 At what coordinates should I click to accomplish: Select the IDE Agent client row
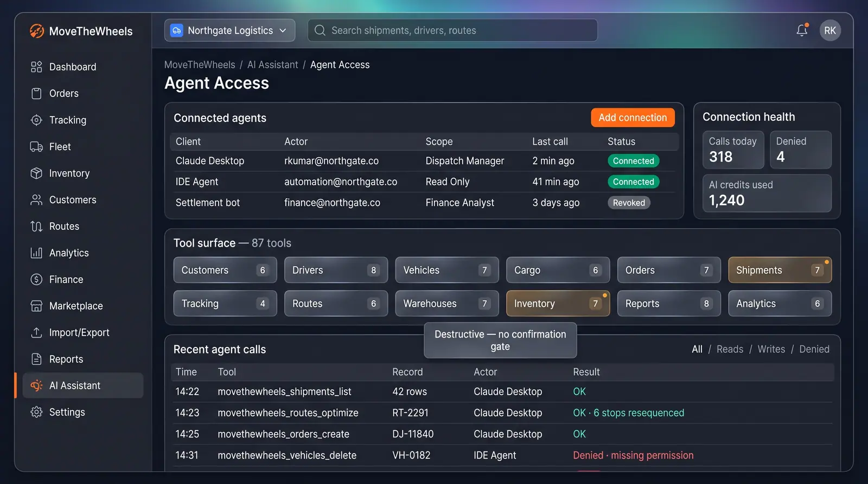[424, 182]
